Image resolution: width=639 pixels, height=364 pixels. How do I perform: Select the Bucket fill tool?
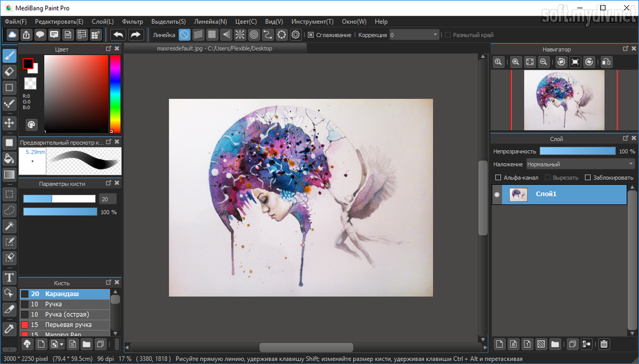[9, 159]
